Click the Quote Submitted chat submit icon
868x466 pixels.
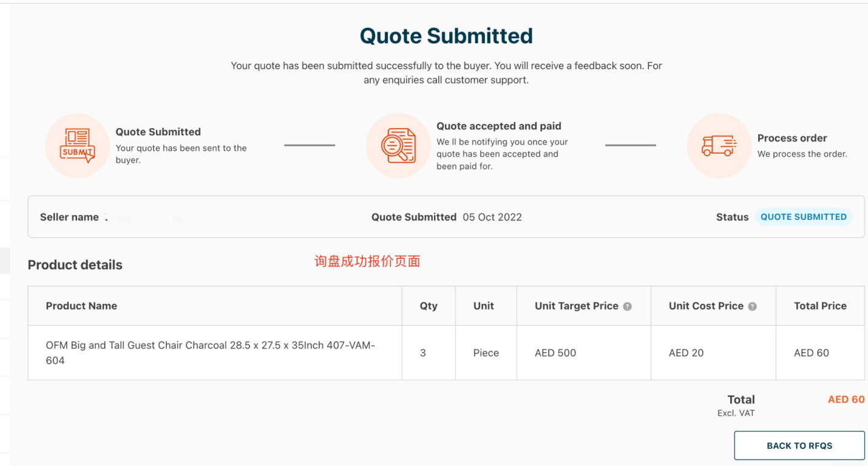tap(77, 145)
